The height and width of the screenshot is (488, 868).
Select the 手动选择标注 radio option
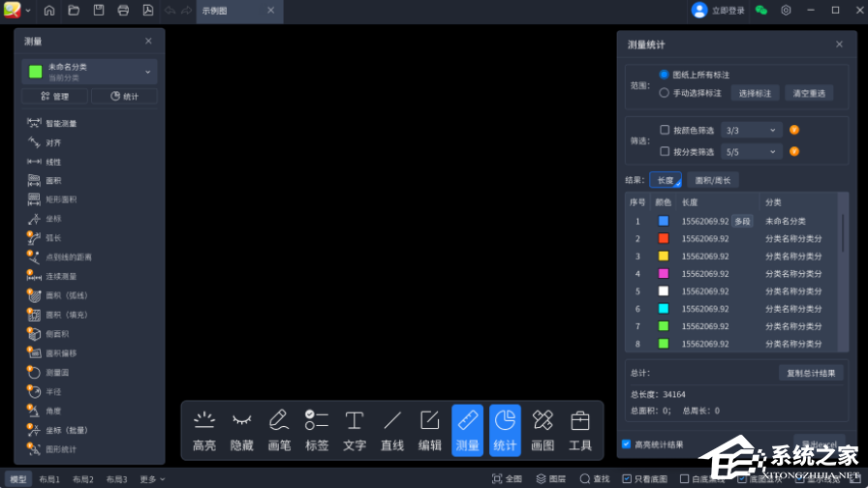tap(664, 93)
